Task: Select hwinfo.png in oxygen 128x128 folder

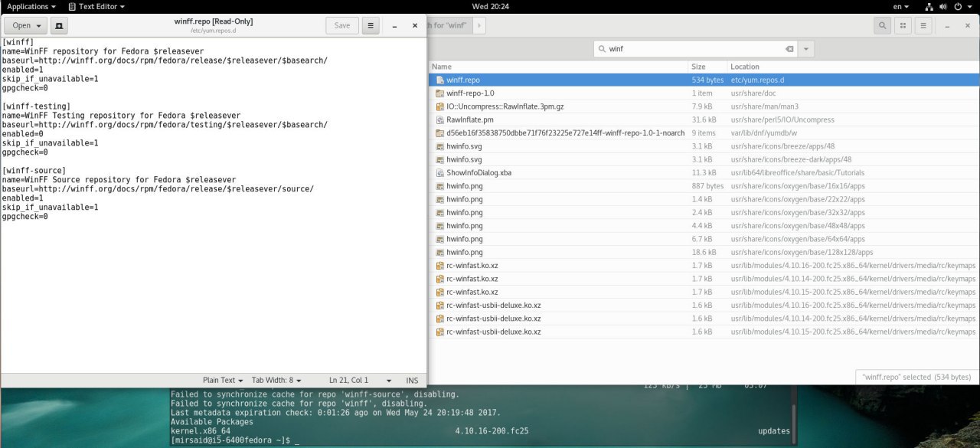Action: tap(704, 252)
